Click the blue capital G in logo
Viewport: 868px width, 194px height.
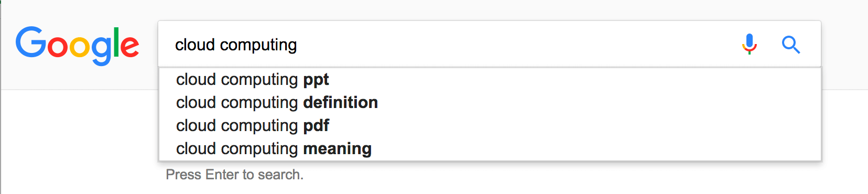pyautogui.click(x=31, y=42)
